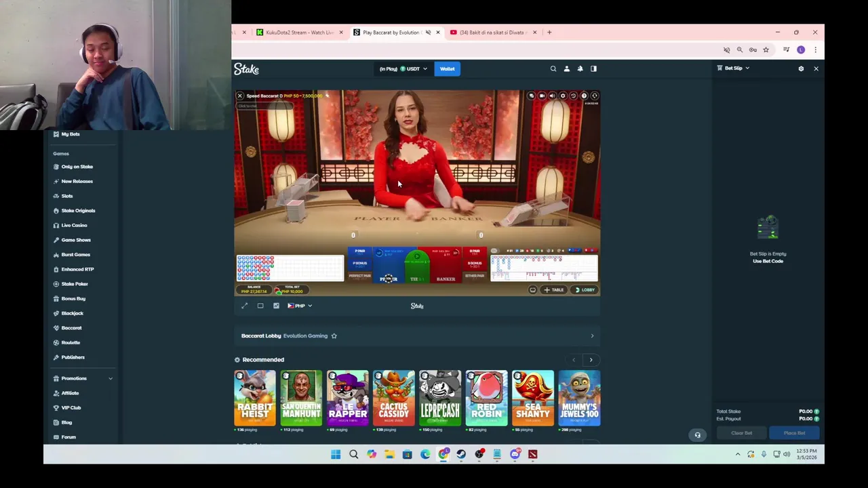
Task: Bet on Banker area
Action: point(446,266)
